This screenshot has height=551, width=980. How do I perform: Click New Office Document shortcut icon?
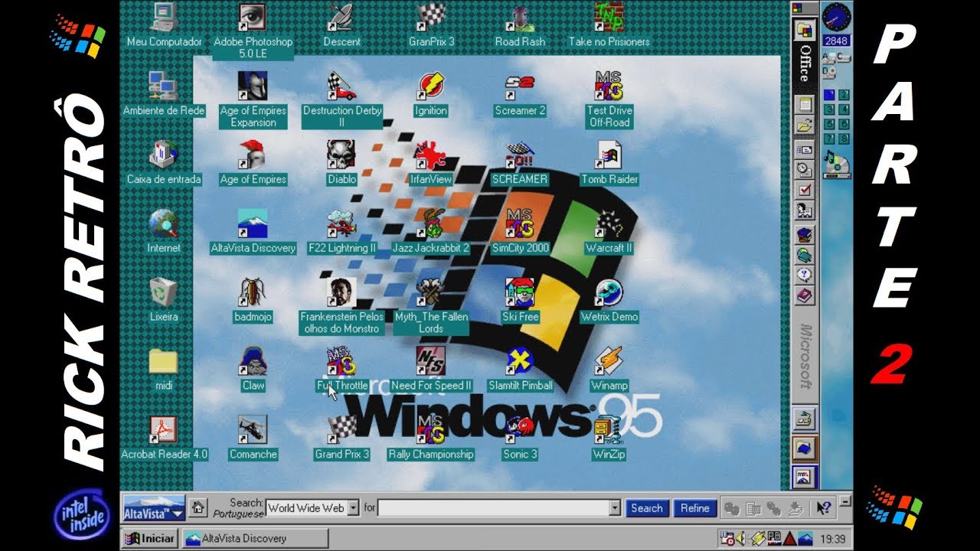click(804, 105)
